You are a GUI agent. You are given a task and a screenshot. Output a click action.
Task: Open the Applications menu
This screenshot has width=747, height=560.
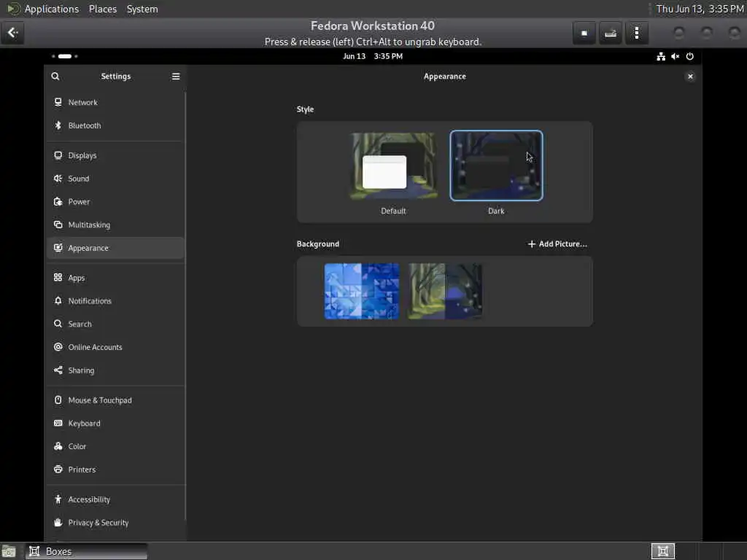[52, 9]
